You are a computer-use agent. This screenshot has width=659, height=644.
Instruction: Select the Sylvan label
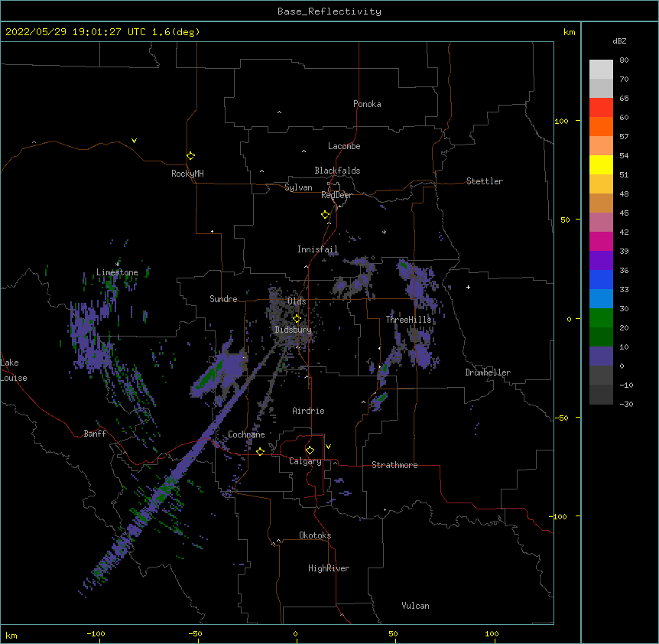[x=298, y=187]
